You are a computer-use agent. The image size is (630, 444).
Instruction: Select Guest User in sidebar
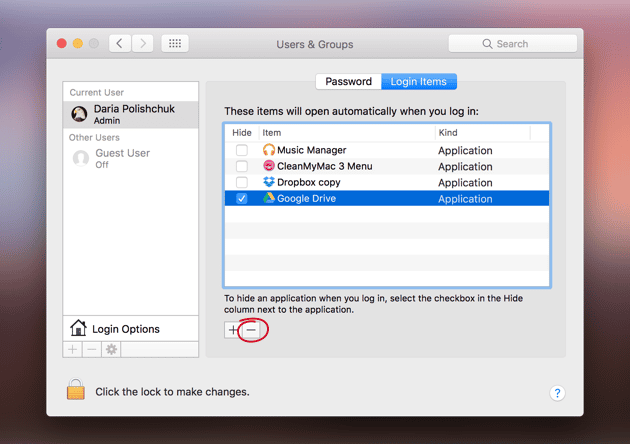tap(131, 158)
